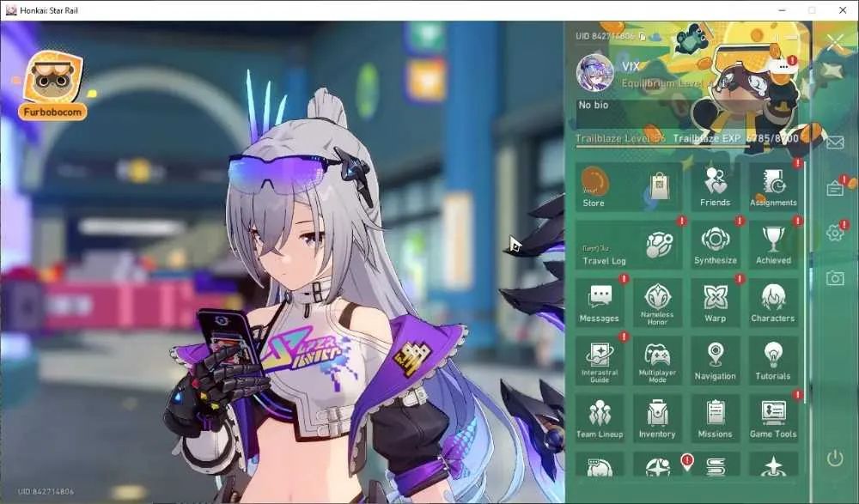This screenshot has height=504, width=859.
Task: Click the Trailblaze EXP progress bar
Action: tap(687, 146)
